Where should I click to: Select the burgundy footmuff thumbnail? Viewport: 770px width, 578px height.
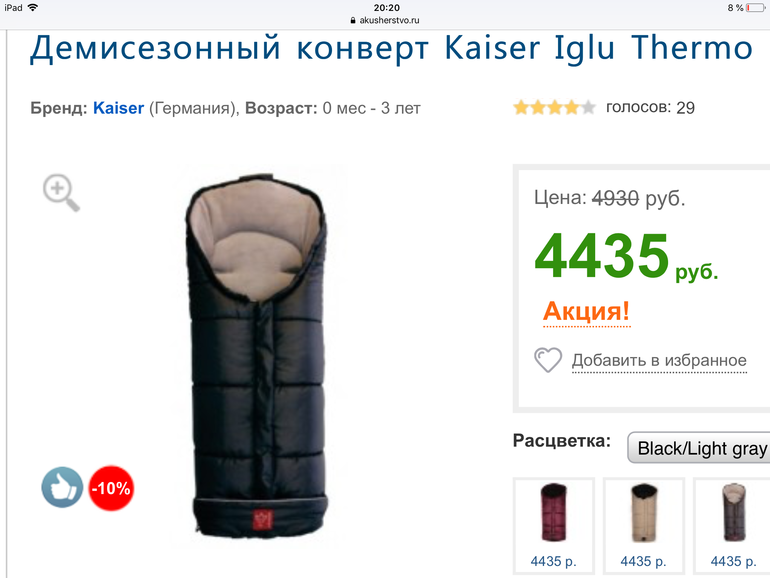553,513
